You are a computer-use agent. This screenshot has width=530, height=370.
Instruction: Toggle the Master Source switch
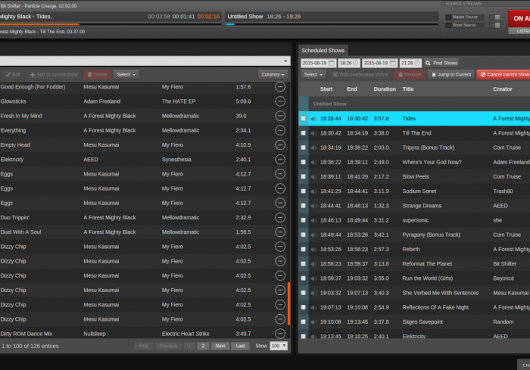[495, 17]
